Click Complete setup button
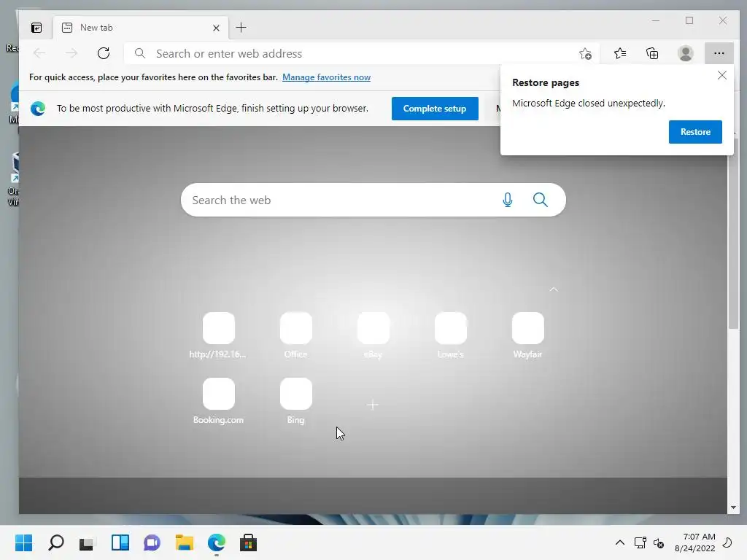This screenshot has width=747, height=560. tap(435, 109)
